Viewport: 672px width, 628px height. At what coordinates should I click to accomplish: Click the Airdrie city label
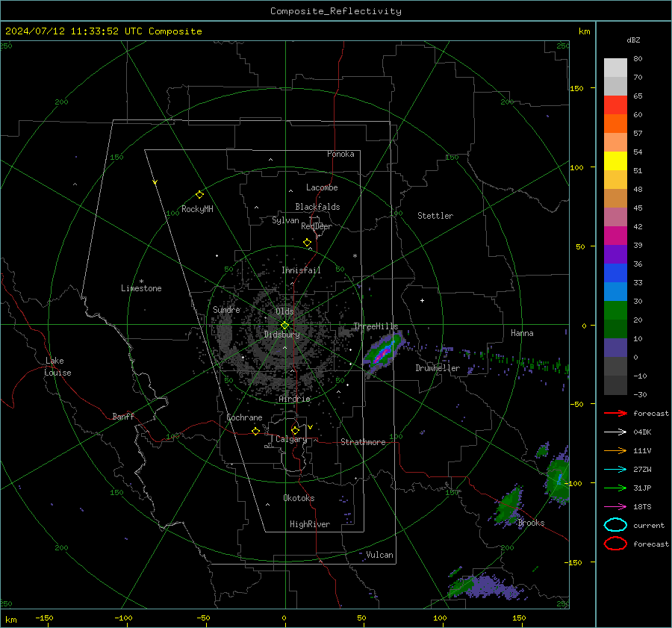[294, 399]
